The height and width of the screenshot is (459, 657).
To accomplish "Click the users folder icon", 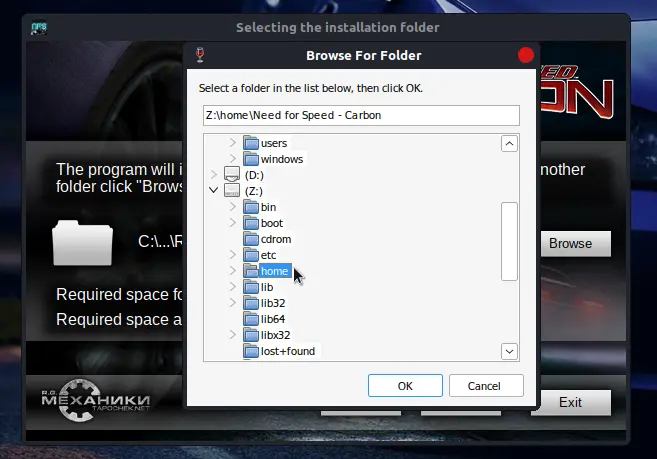I will click(251, 143).
